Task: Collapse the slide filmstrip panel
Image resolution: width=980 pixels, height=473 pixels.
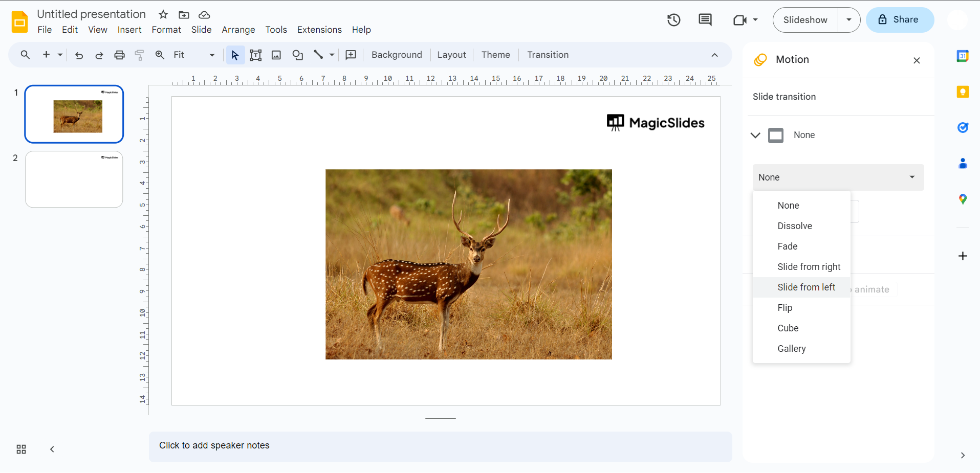Action: pyautogui.click(x=52, y=449)
